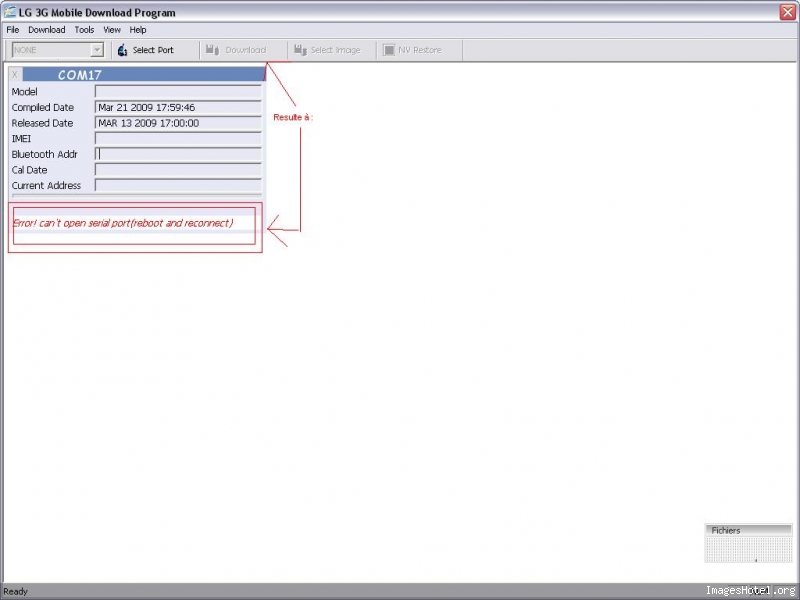Click the Current Address label
The image size is (800, 600).
tap(46, 185)
